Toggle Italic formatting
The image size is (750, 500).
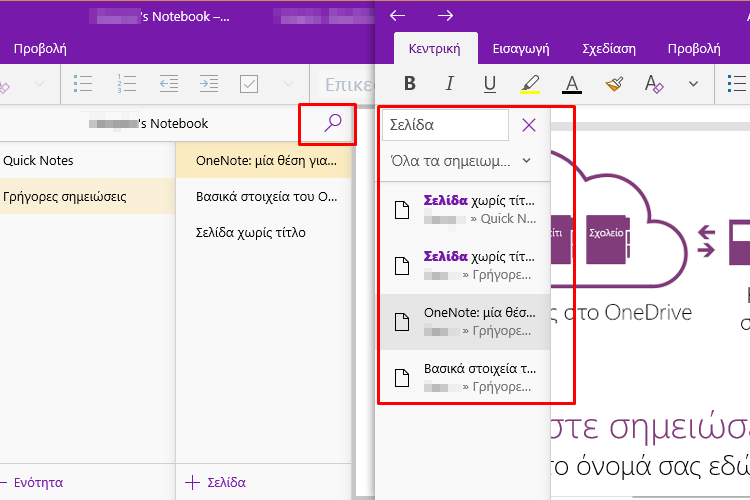(449, 84)
